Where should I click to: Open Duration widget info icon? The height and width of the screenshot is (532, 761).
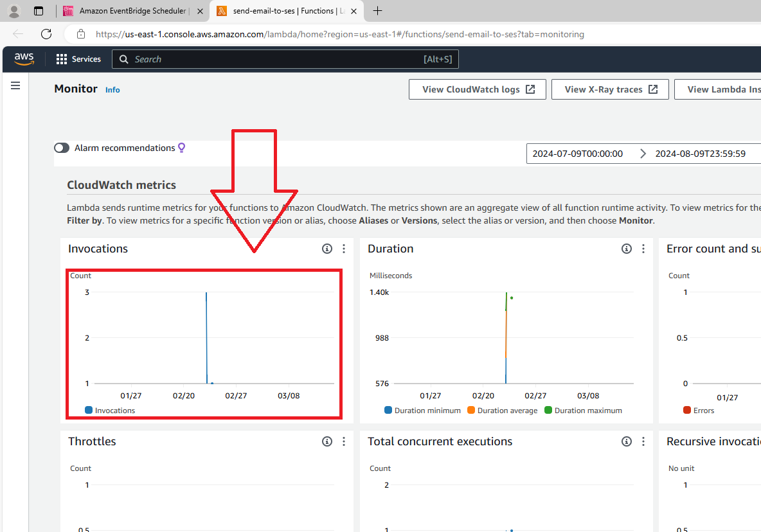click(x=627, y=249)
